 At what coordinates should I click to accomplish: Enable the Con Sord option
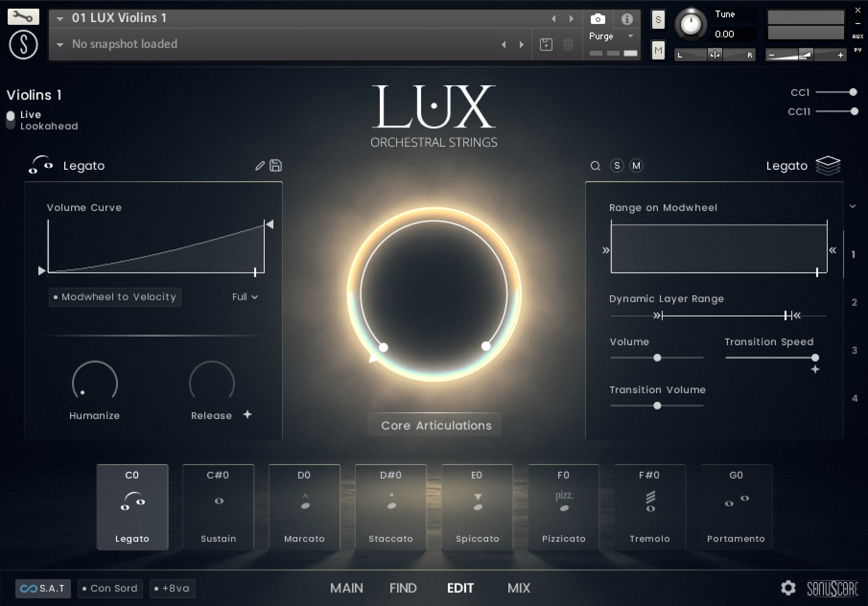pyautogui.click(x=110, y=588)
